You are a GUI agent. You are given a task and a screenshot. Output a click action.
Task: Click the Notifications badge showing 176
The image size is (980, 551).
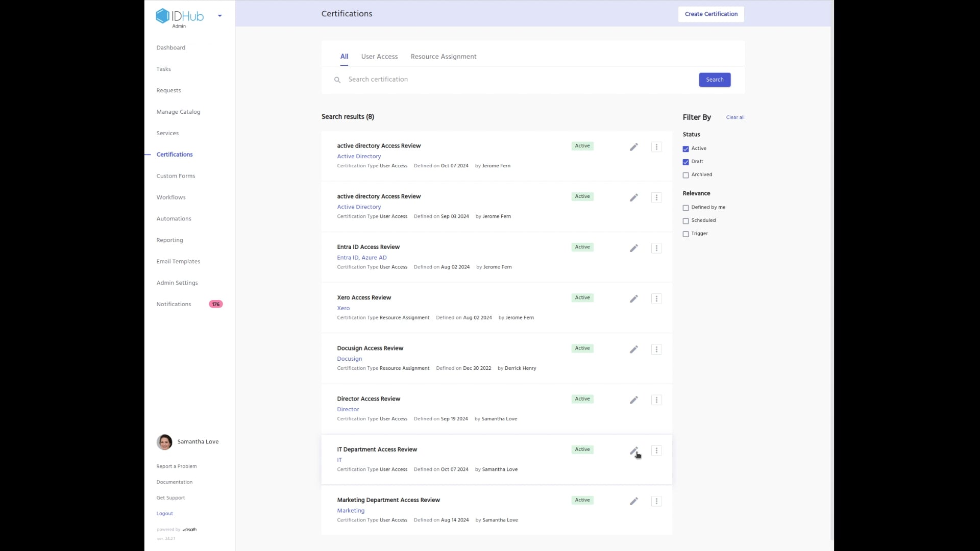(x=215, y=304)
